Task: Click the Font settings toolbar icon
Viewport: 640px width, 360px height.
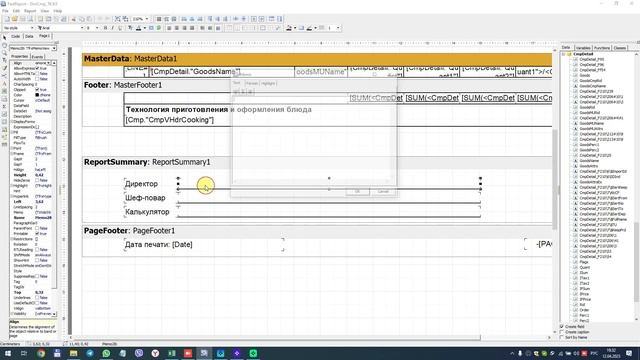Action: point(130,28)
